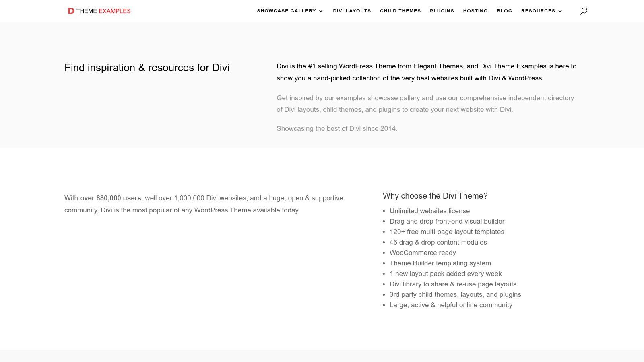
Task: Open the RESOURCES menu
Action: [x=538, y=11]
